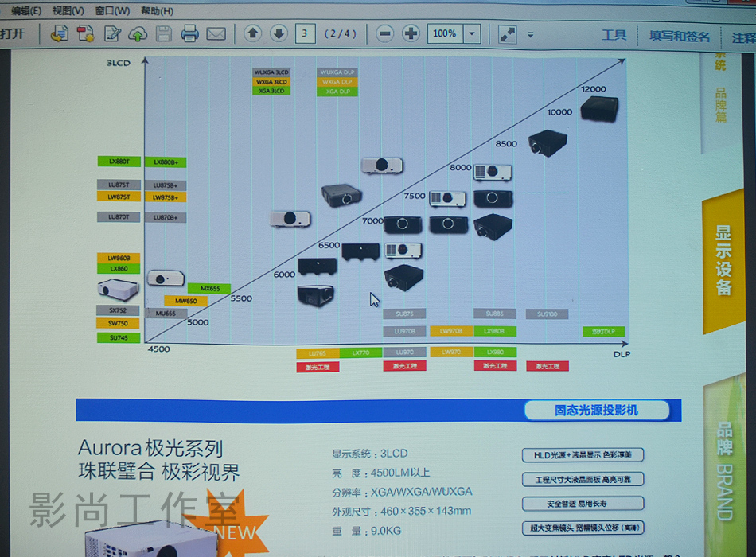756x557 pixels.
Task: Click the SU745 green label
Action: point(119,337)
